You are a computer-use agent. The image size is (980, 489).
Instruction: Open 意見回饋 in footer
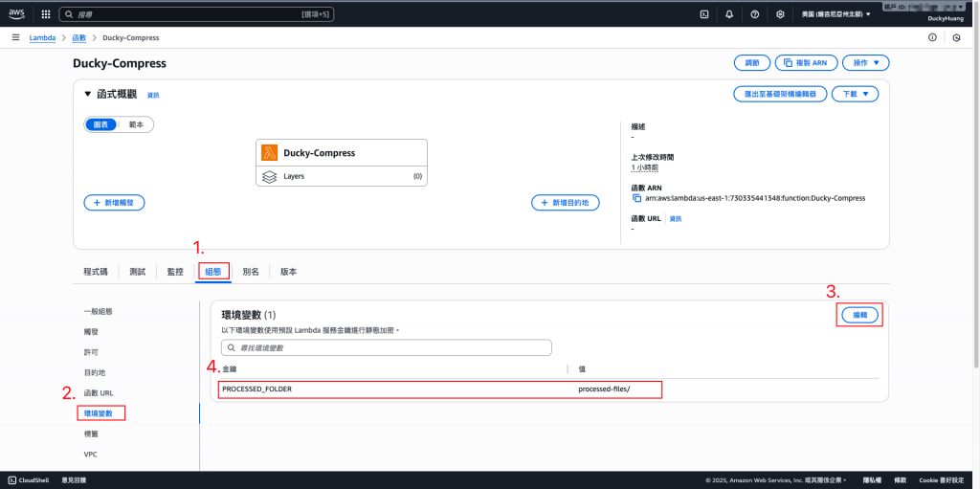point(74,480)
